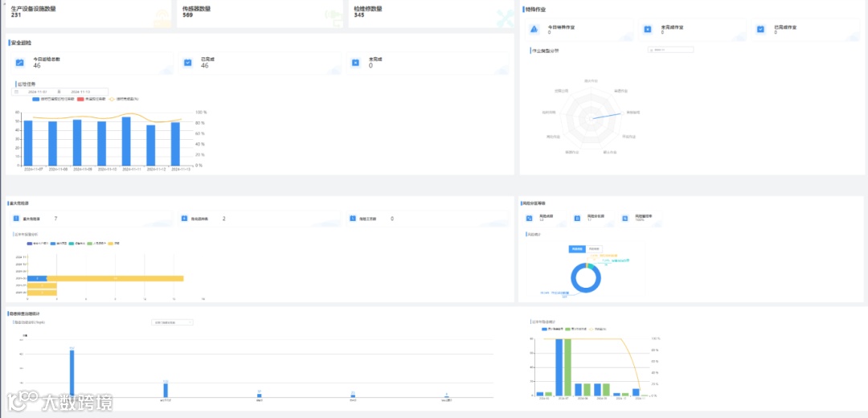Viewport: 868px width, 418px height.
Task: Open the dropdown above the 隐患排查 bar chart
Action: coord(172,322)
